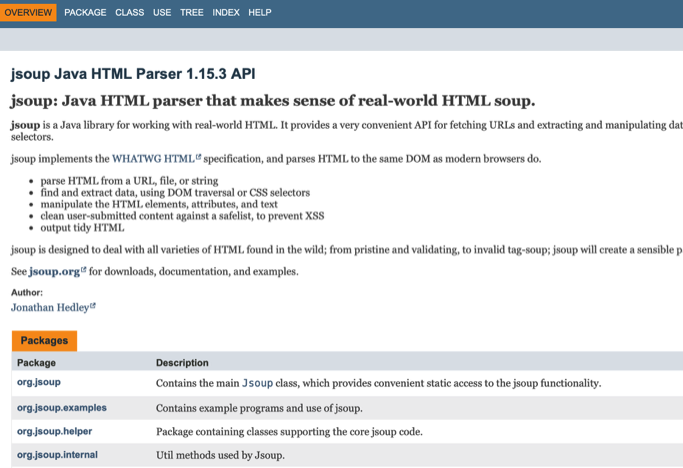This screenshot has height=468, width=683.
Task: Open the org.jsoup package
Action: pos(39,383)
